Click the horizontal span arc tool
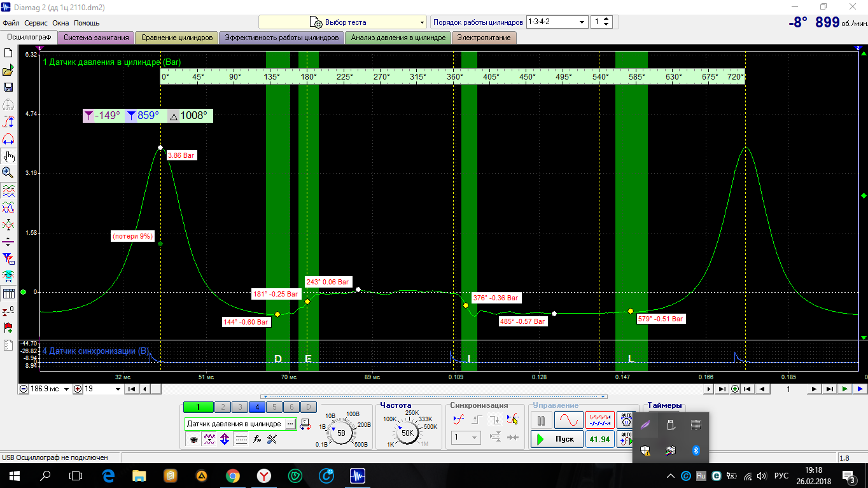Screen dimensions: 868x488 (x=8, y=139)
